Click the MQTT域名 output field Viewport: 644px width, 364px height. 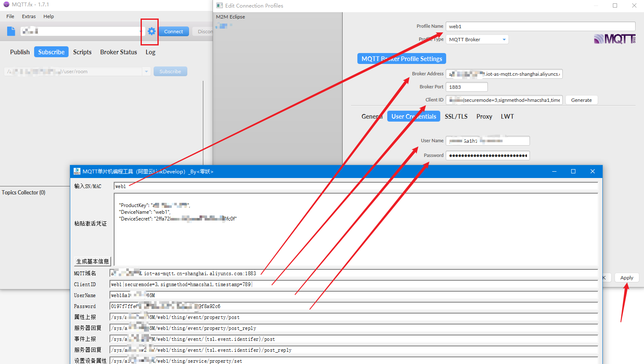[x=354, y=274]
